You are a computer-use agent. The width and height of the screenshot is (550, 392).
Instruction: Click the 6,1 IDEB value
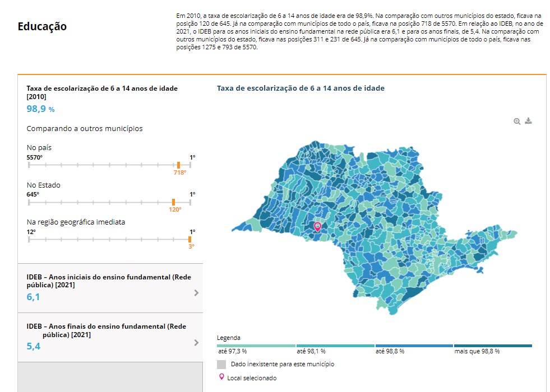pos(33,297)
